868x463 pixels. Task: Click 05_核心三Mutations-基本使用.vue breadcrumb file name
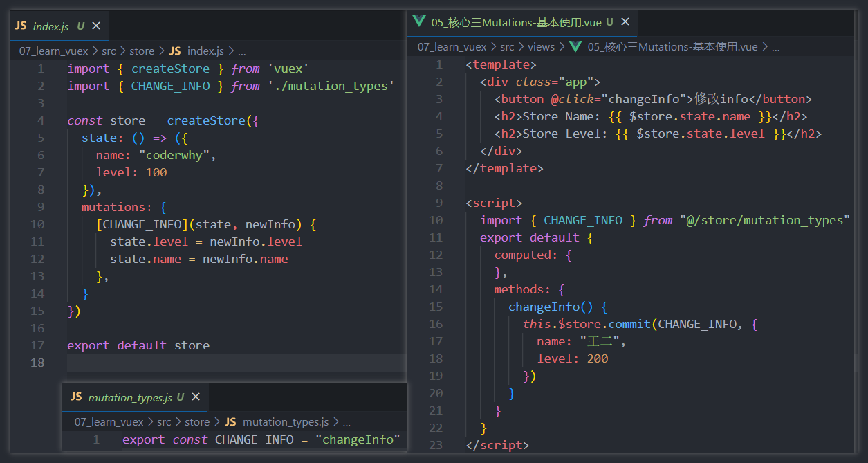point(673,47)
